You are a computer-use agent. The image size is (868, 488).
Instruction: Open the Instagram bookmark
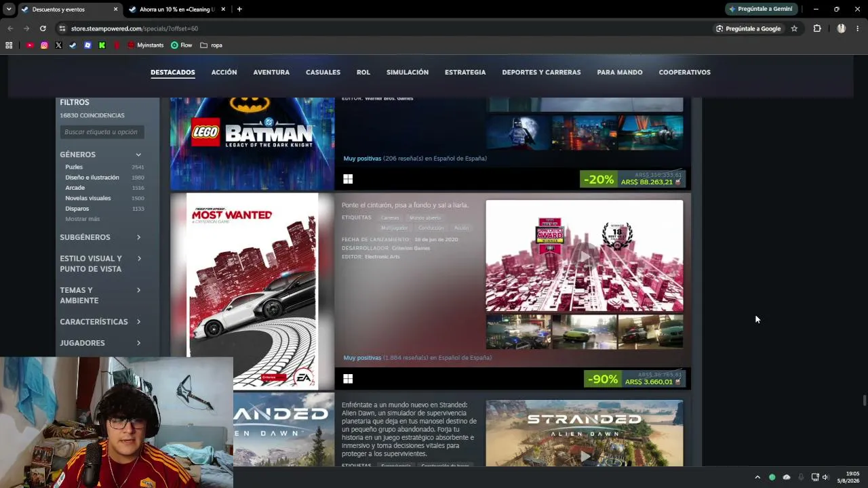44,45
